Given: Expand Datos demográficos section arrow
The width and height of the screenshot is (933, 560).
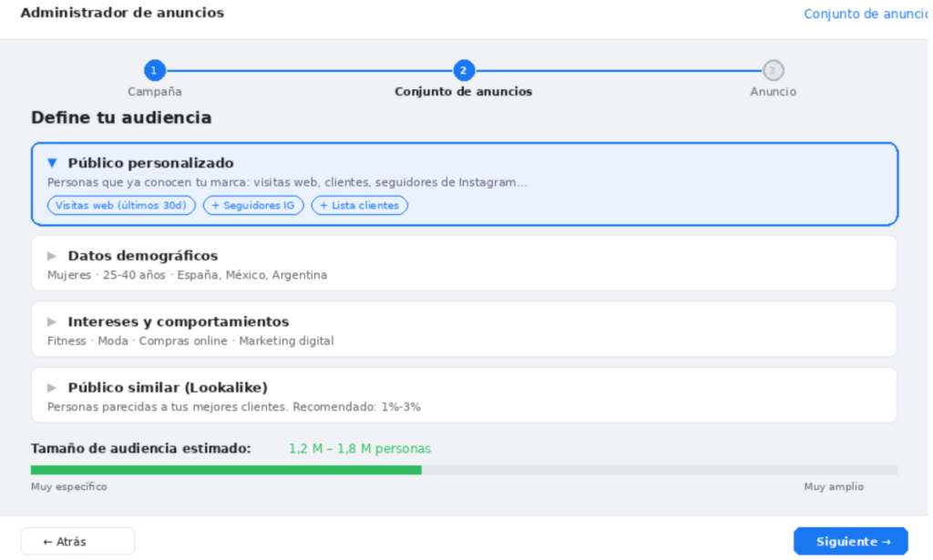Looking at the screenshot, I should pos(52,256).
